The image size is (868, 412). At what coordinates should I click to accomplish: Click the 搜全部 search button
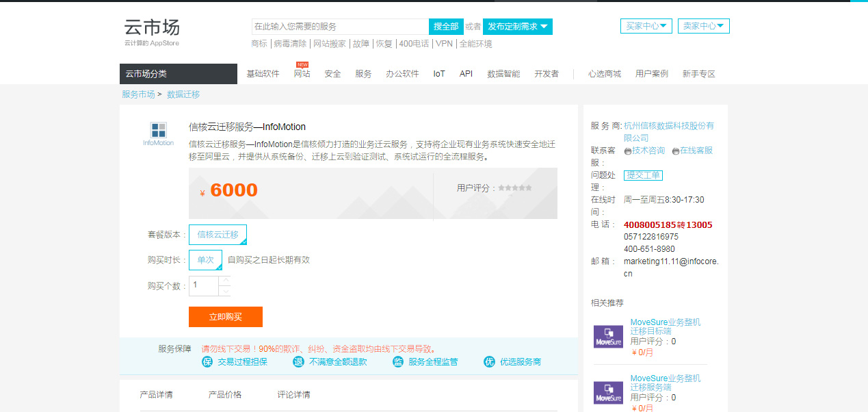[x=446, y=27]
